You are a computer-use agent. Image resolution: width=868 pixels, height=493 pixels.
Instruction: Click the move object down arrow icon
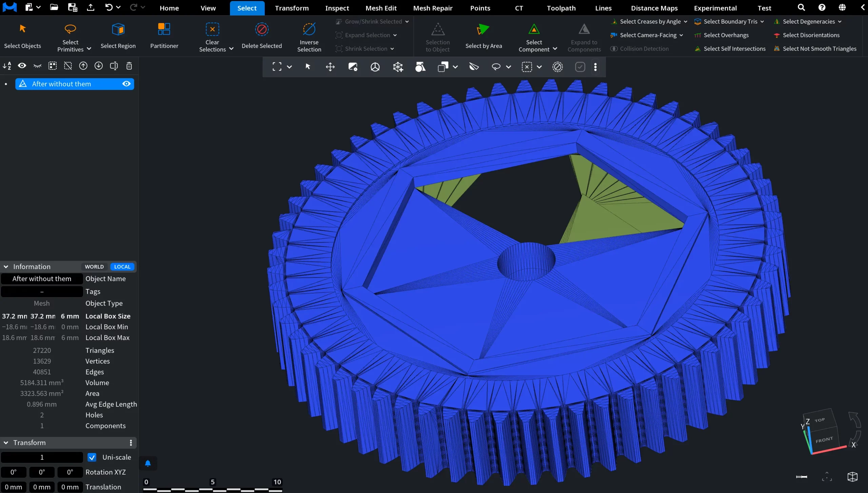point(98,66)
